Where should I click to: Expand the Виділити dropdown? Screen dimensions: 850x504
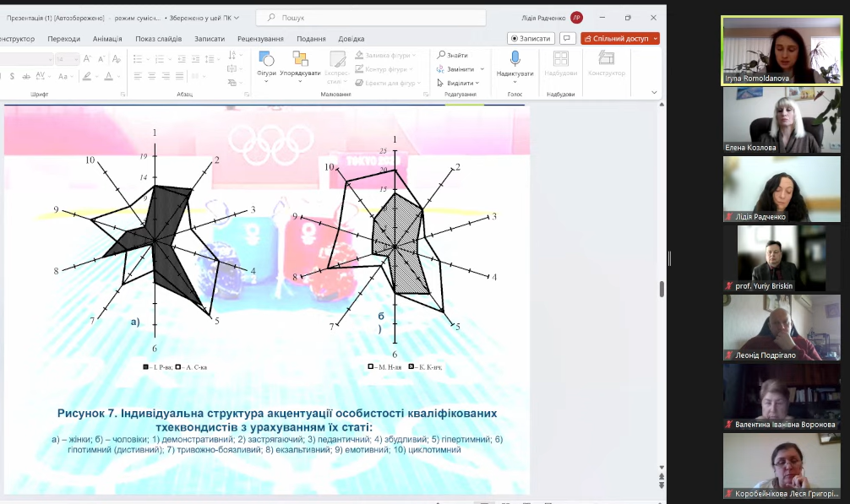[x=477, y=84]
